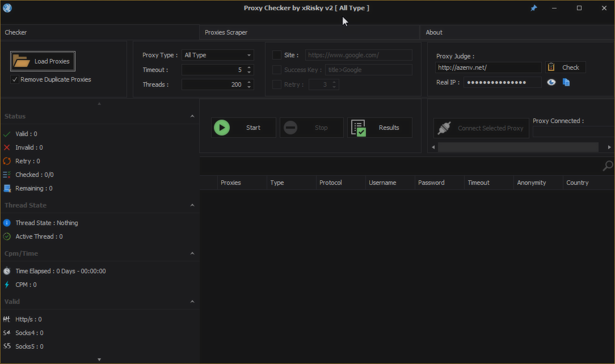The height and width of the screenshot is (364, 615).
Task: Select the Checker tab
Action: click(100, 32)
